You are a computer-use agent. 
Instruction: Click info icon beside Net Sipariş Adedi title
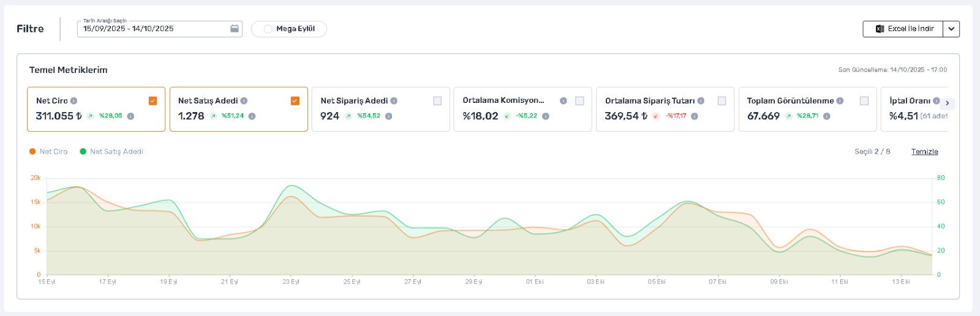coord(394,100)
